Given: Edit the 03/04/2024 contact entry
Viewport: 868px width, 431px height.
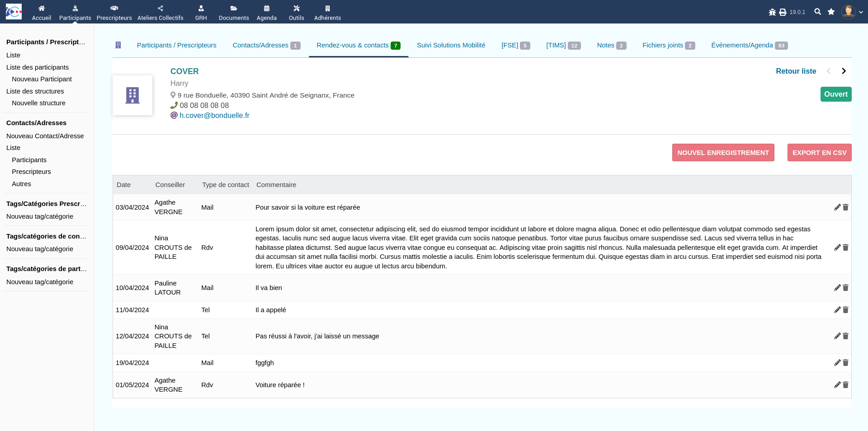Looking at the screenshot, I should (837, 207).
